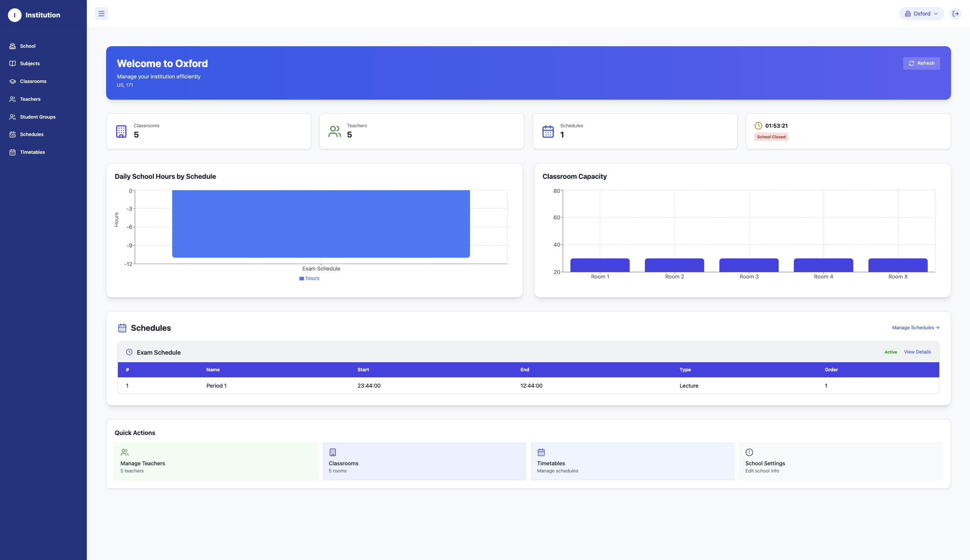
Task: Click View Details for Exam Schedule
Action: click(917, 352)
